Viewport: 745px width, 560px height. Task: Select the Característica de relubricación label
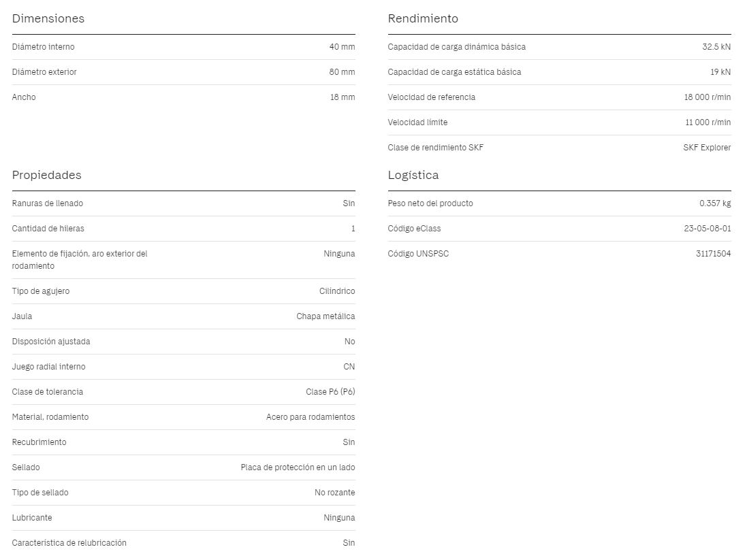69,542
